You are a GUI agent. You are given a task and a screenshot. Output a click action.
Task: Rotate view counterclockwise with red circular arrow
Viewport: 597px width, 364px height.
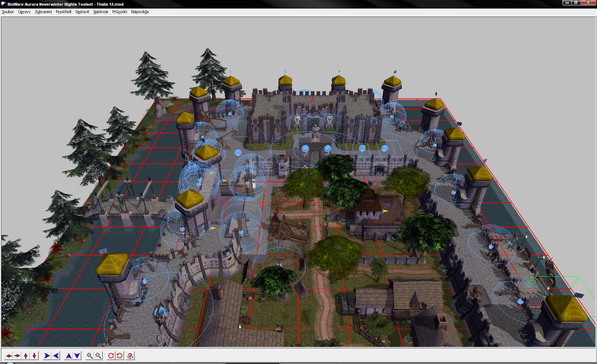(120, 356)
